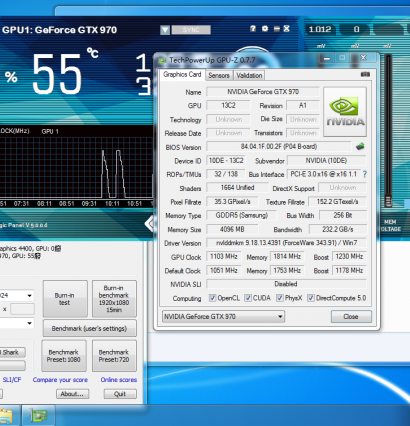The height and width of the screenshot is (426, 410).
Task: Switch to the Sensors tab
Action: 219,75
